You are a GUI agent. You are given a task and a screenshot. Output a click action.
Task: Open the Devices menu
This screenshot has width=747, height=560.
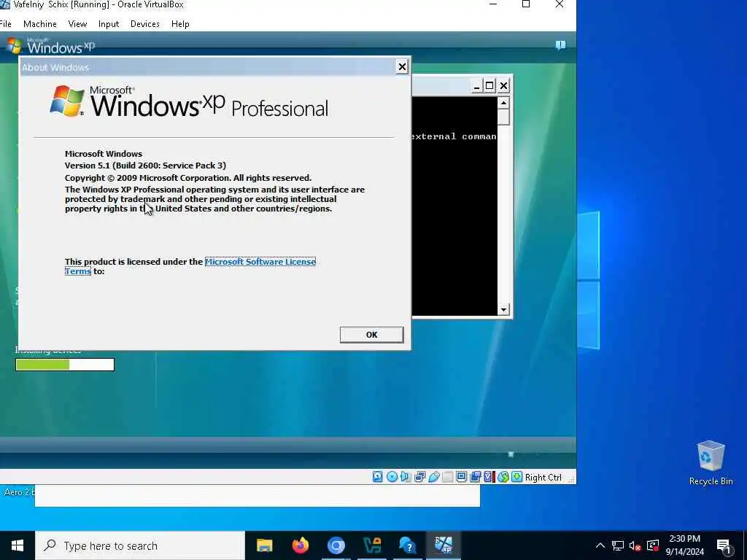tap(145, 24)
